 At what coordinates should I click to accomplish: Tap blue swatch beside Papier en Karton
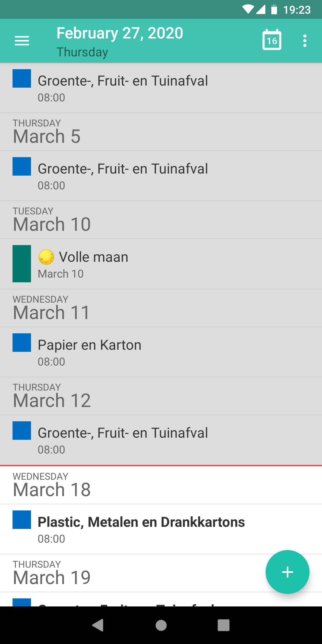[22, 343]
